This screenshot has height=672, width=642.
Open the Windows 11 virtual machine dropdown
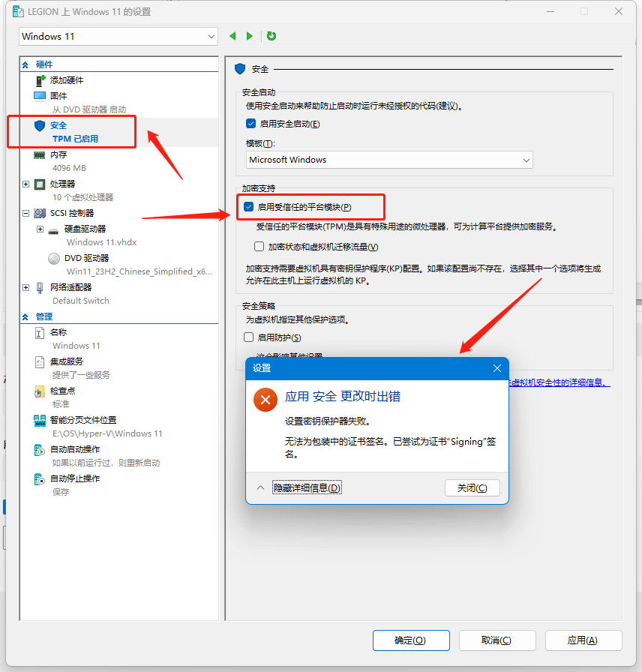118,37
